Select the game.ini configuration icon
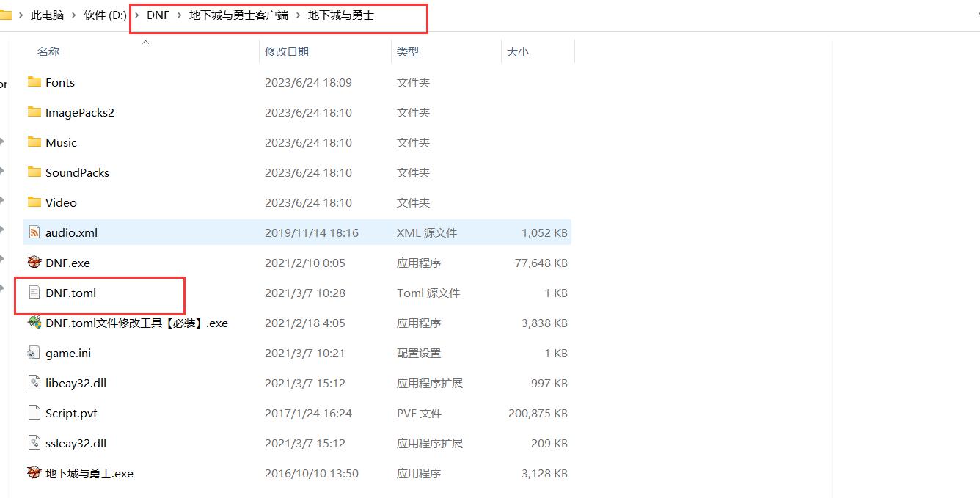This screenshot has height=498, width=980. click(34, 353)
